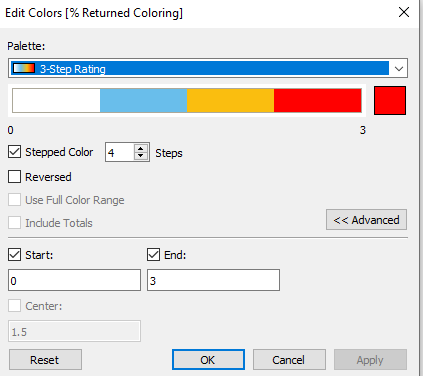Click the red end color swatch

pyautogui.click(x=390, y=100)
